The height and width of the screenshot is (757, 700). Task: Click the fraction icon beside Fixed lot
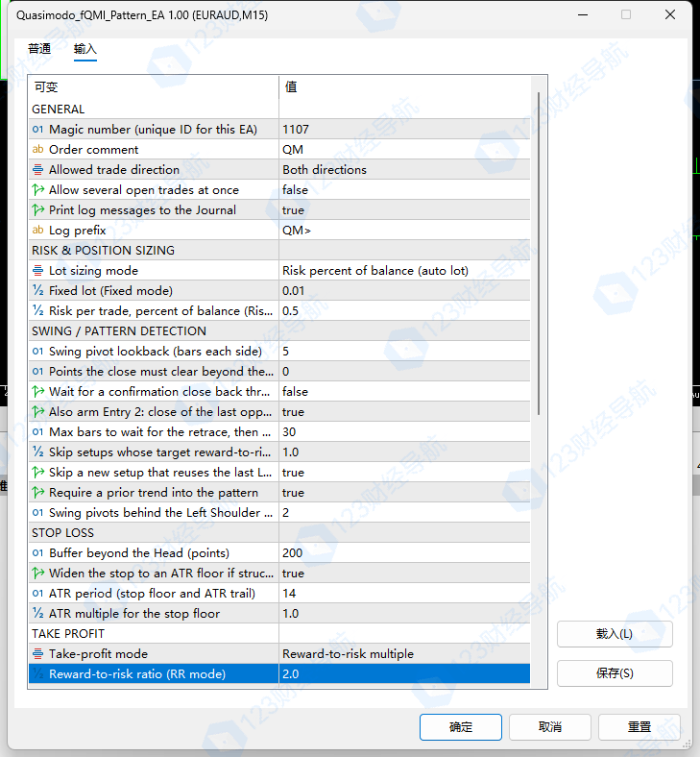37,291
